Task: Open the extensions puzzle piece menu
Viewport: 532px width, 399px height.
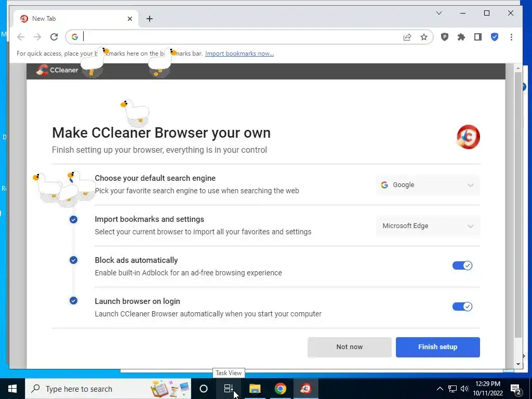Action: [x=461, y=37]
